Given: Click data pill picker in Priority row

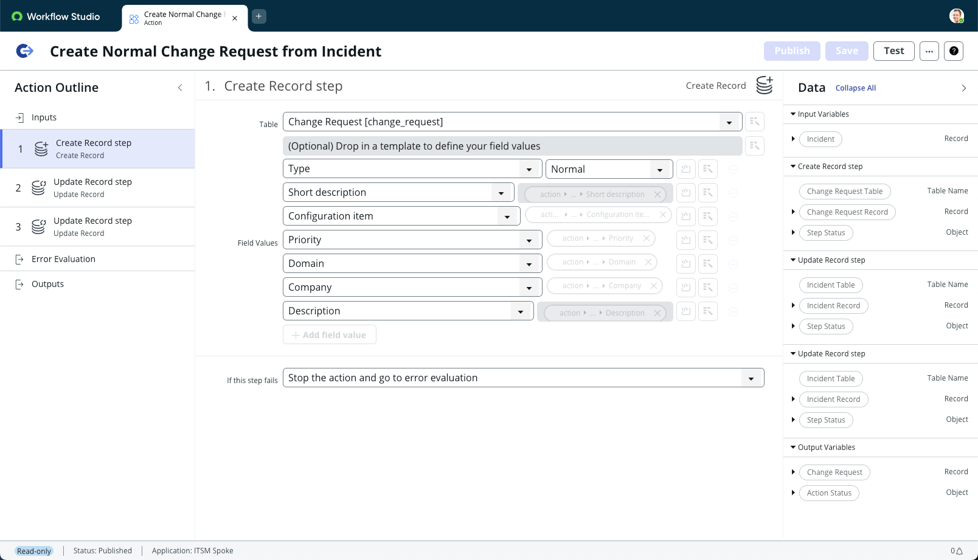Looking at the screenshot, I should (x=708, y=240).
